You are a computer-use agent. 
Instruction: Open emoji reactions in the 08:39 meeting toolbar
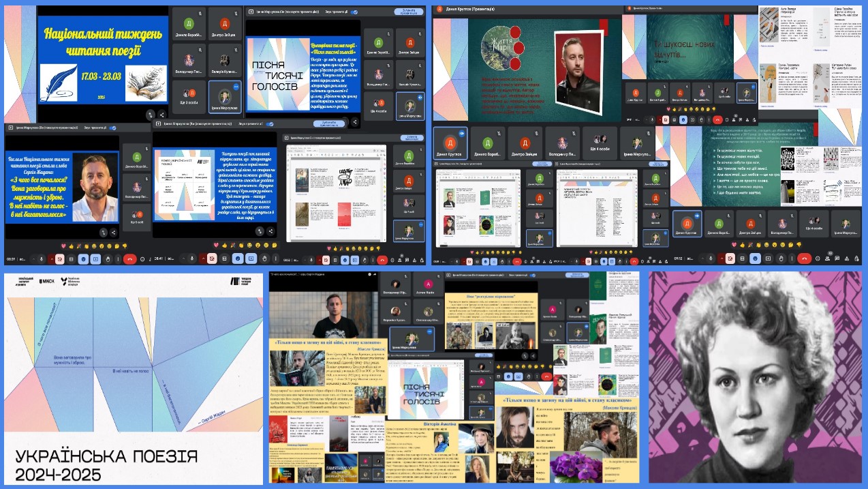tap(83, 259)
